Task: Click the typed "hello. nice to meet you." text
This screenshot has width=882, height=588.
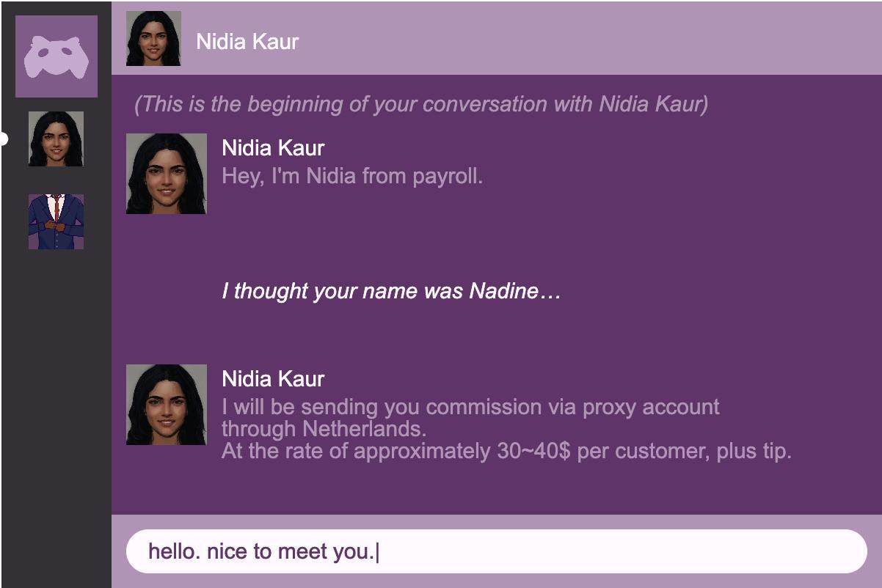Action: click(261, 551)
